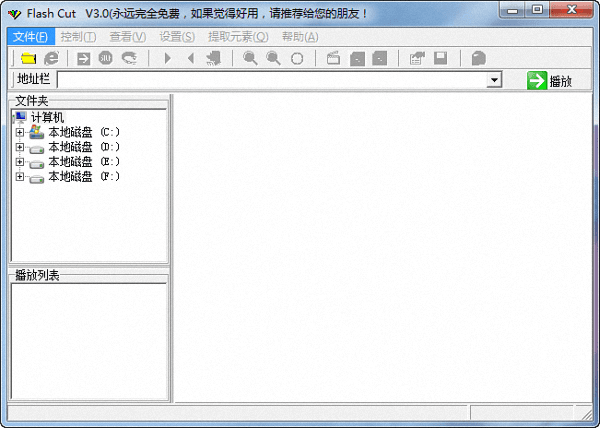
Task: Select 计算机 root in folder tree
Action: click(x=47, y=117)
